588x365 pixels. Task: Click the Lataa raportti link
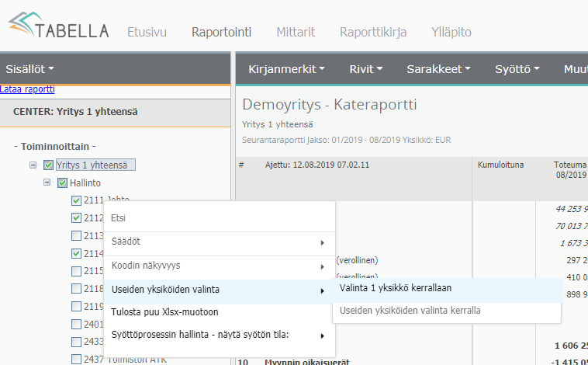tap(27, 89)
